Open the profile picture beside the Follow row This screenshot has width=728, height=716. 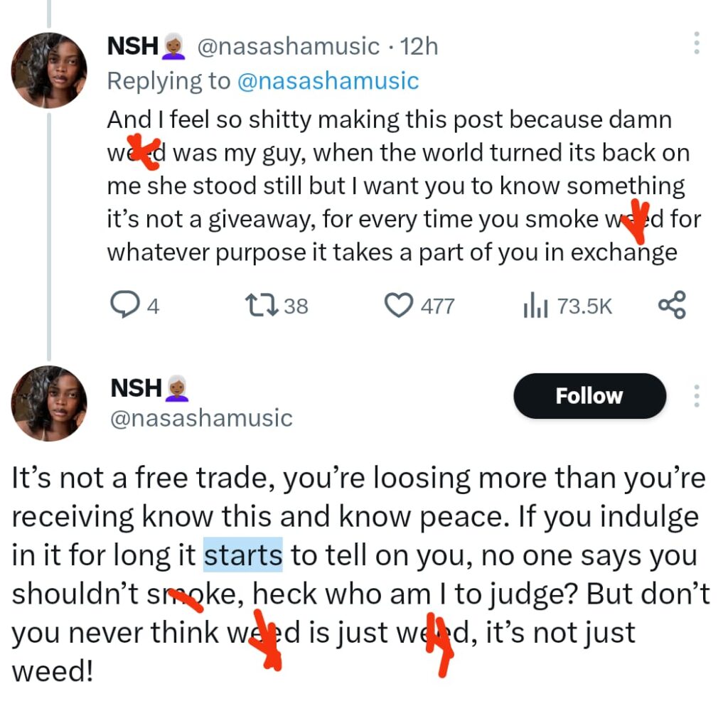49,403
